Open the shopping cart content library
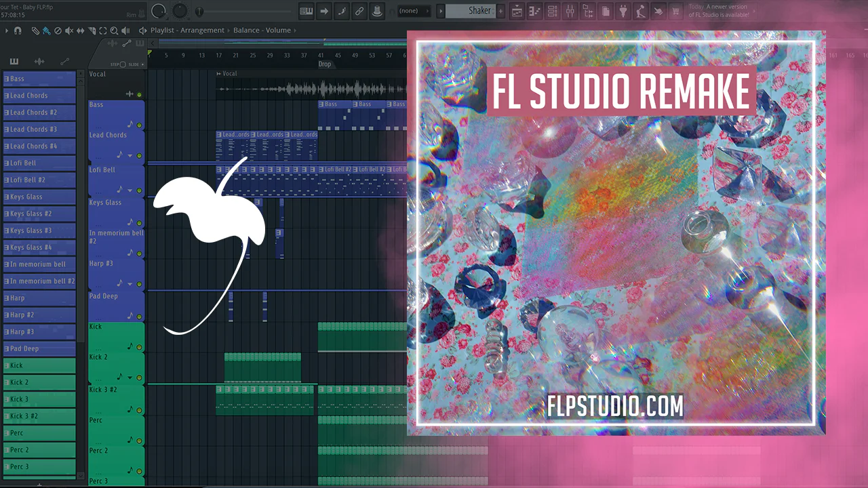 676,11
